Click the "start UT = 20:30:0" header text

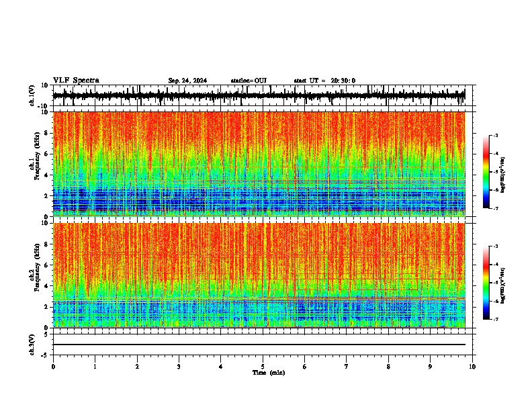coord(324,81)
